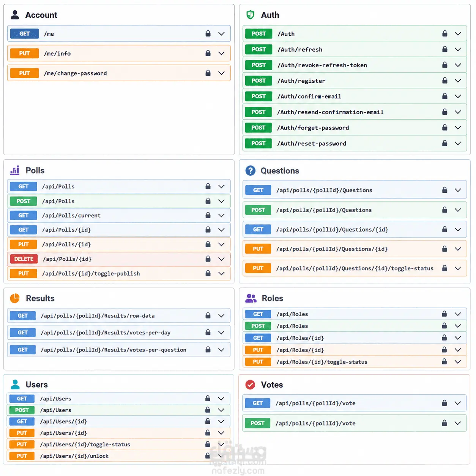Toggle the lock on DELETE /api/Polls/{id}

(x=208, y=258)
